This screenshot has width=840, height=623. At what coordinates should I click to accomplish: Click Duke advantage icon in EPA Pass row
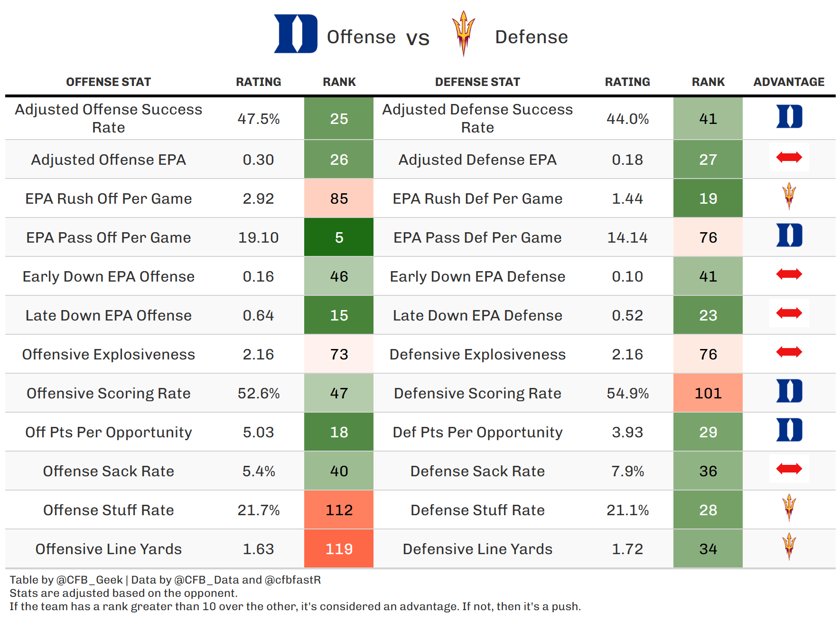789,236
